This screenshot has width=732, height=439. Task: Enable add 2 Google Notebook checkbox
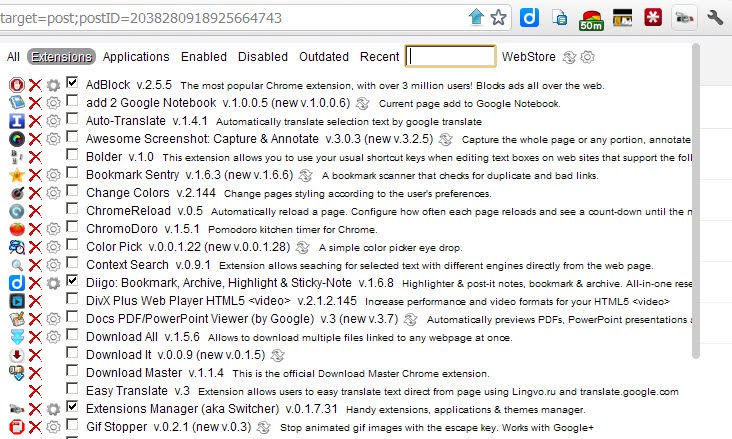72,100
